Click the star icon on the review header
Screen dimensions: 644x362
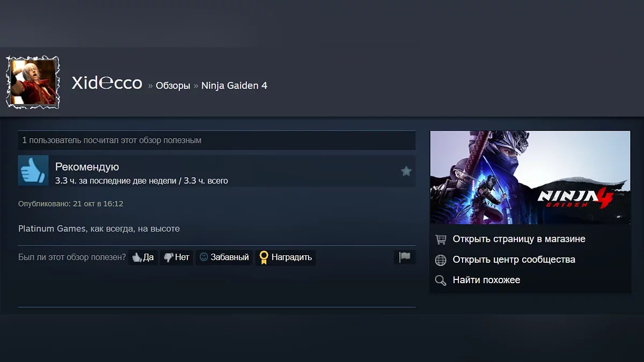[x=406, y=171]
